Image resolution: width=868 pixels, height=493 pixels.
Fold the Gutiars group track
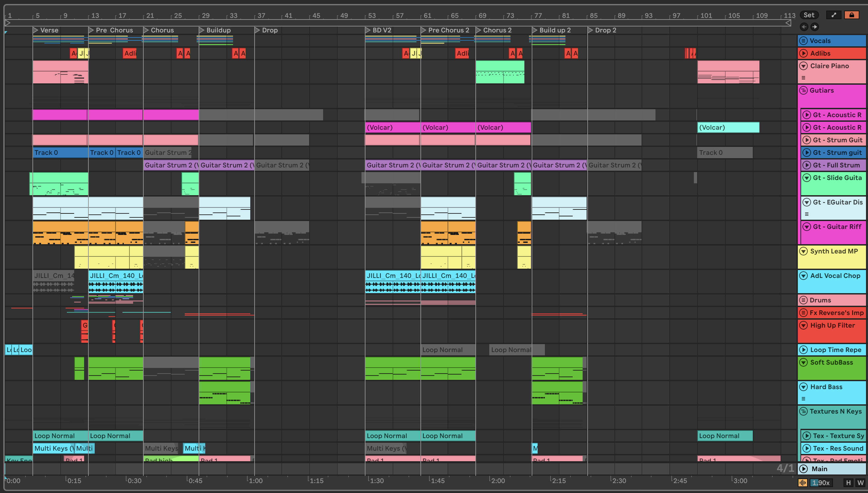pyautogui.click(x=803, y=90)
